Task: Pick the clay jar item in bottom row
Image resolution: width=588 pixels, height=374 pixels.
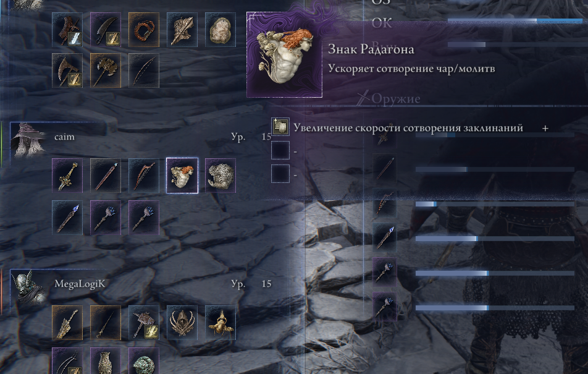Action: tap(106, 361)
